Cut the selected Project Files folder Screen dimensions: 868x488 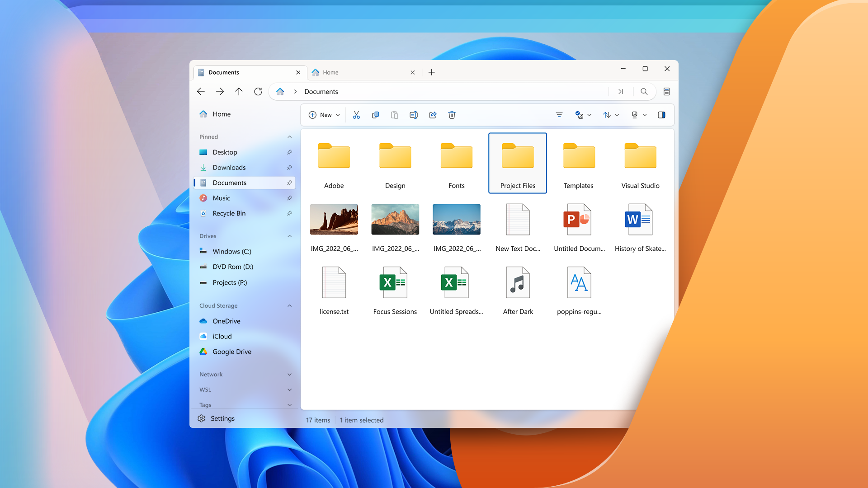(x=356, y=115)
